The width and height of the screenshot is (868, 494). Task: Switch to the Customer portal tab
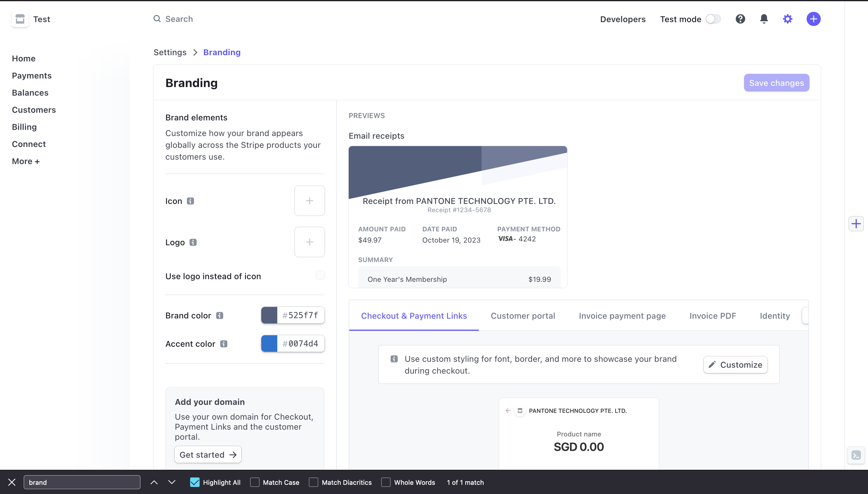tap(523, 316)
